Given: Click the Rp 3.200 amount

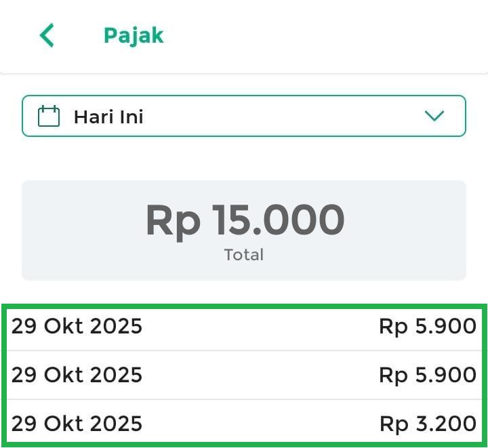Looking at the screenshot, I should [428, 424].
